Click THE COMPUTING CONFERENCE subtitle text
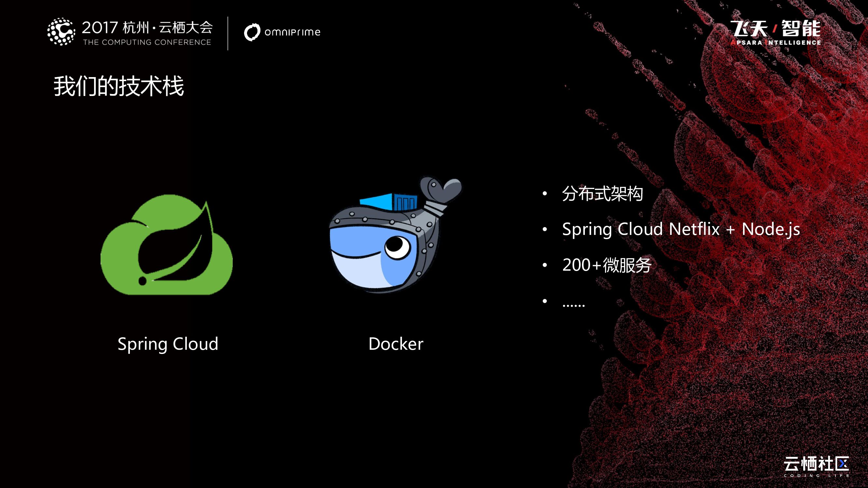The height and width of the screenshot is (488, 868). coord(147,42)
